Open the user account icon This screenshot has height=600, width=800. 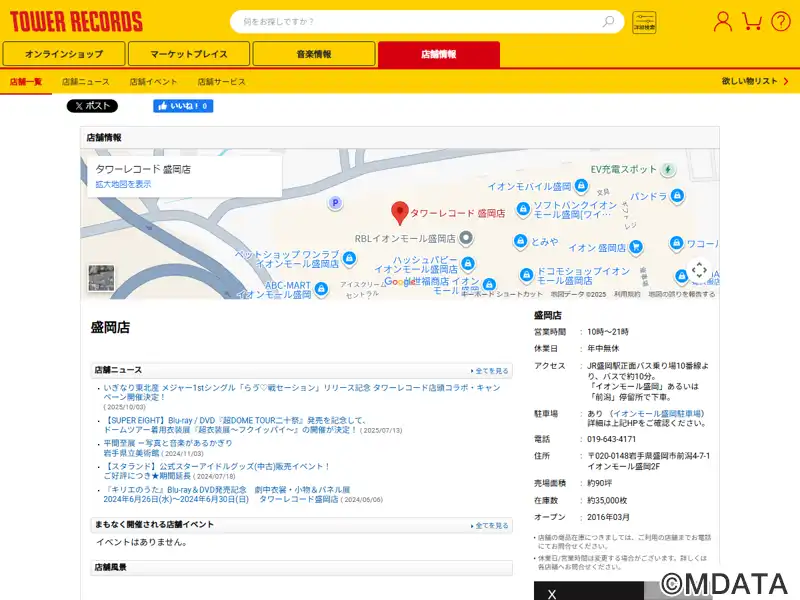[x=722, y=21]
